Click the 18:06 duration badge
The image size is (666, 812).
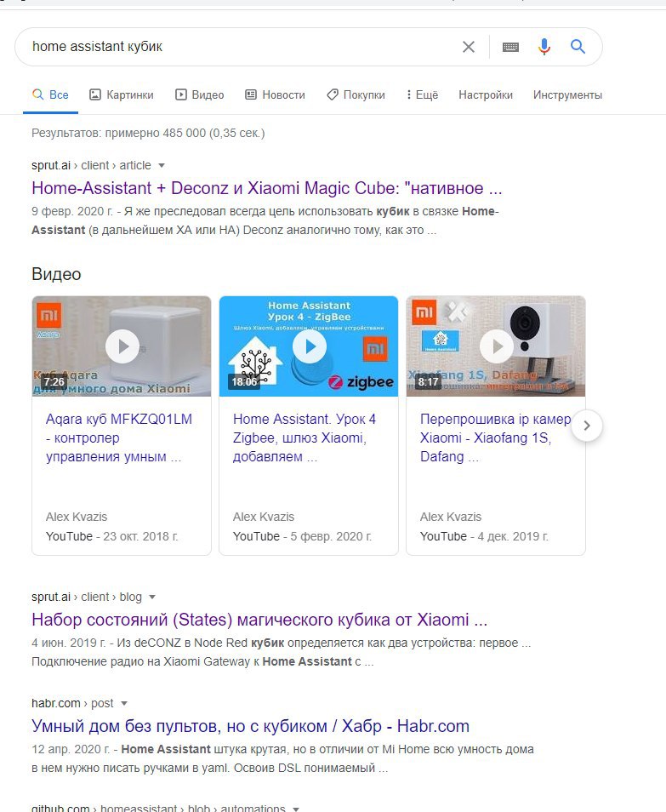244,382
